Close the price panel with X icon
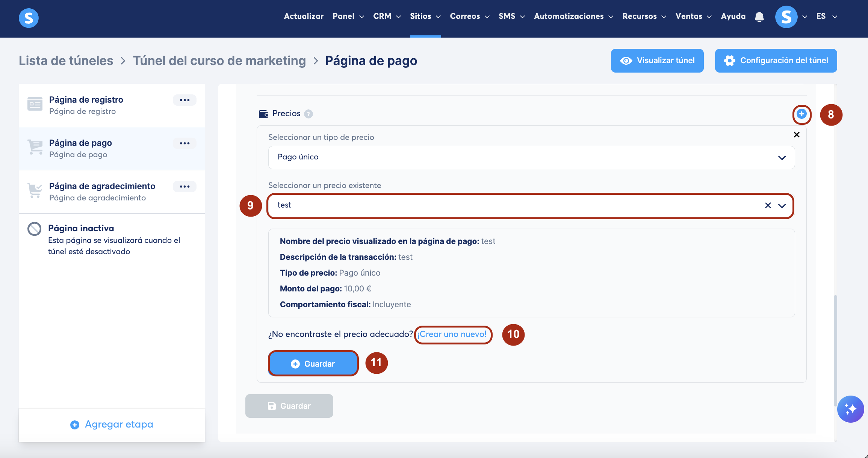Image resolution: width=868 pixels, height=458 pixels. coord(796,135)
